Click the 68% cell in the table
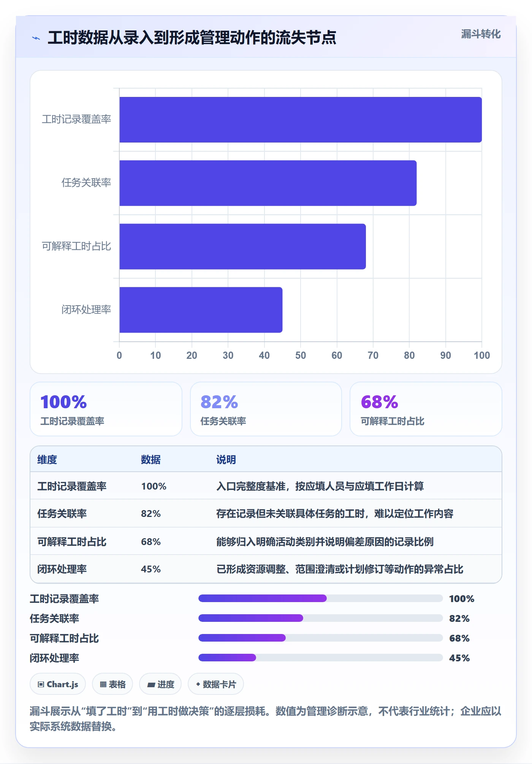The image size is (532, 764). pyautogui.click(x=151, y=542)
